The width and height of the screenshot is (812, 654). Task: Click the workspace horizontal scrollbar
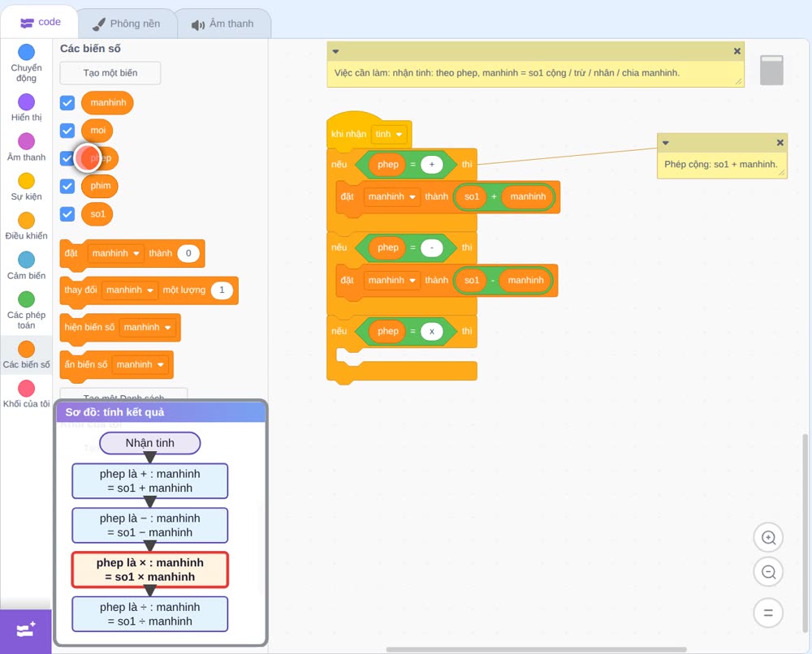537,649
